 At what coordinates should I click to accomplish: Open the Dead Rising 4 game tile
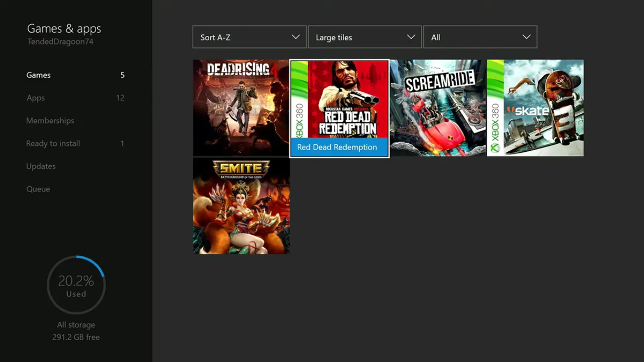coord(241,108)
